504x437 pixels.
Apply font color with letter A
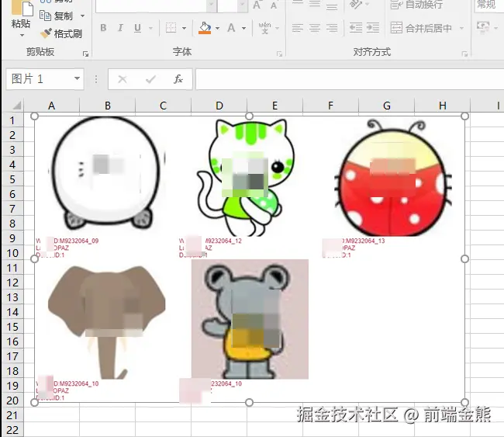click(x=231, y=28)
